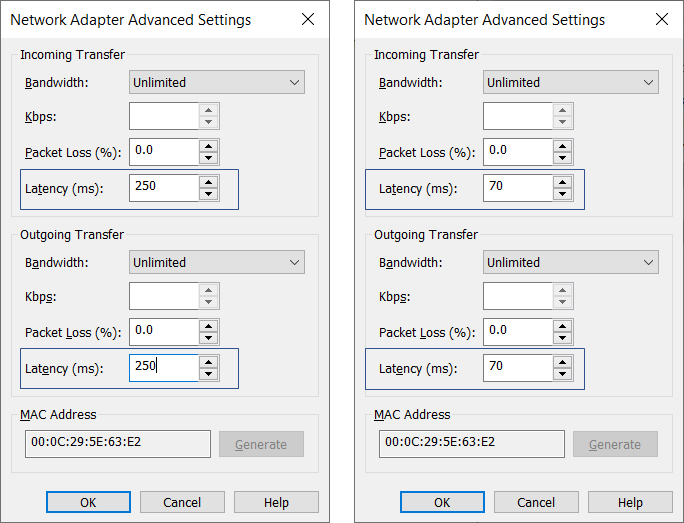This screenshot has height=523, width=684.
Task: Open Help from the 250 ms latency dialog
Action: coord(276,502)
